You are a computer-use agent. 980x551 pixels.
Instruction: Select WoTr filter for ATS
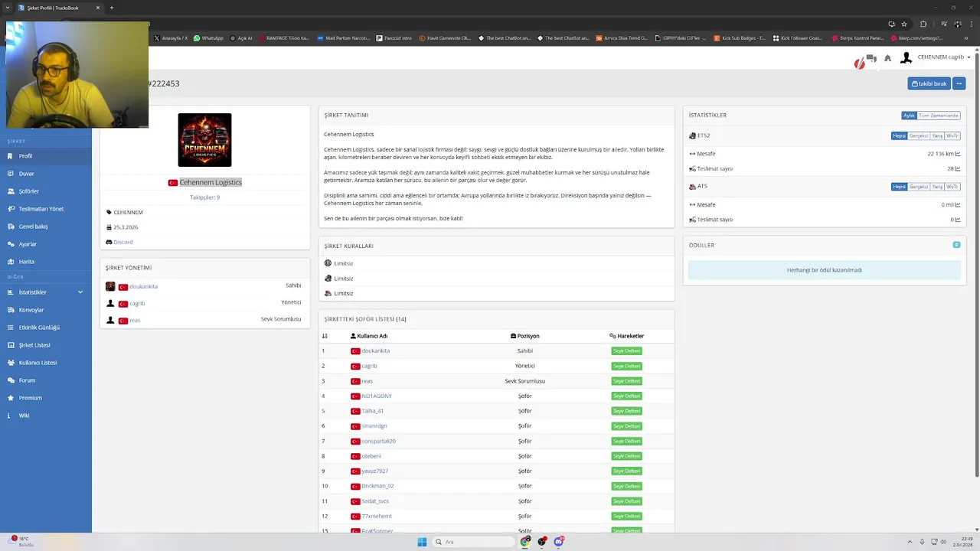952,187
